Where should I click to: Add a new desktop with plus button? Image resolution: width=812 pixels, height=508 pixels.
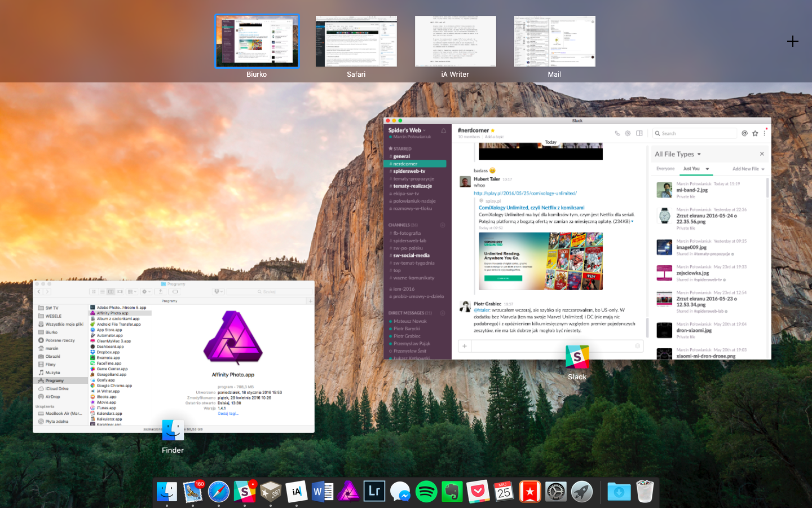click(793, 41)
